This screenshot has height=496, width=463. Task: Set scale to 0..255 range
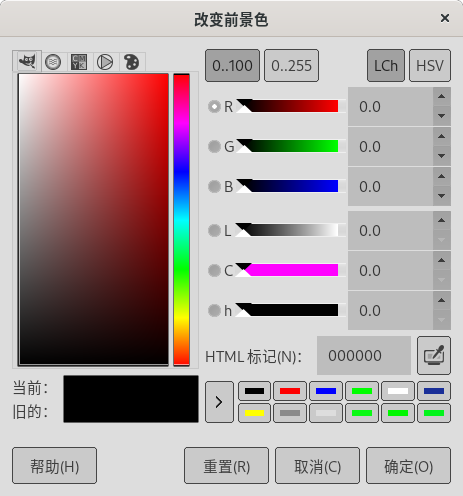click(x=291, y=66)
